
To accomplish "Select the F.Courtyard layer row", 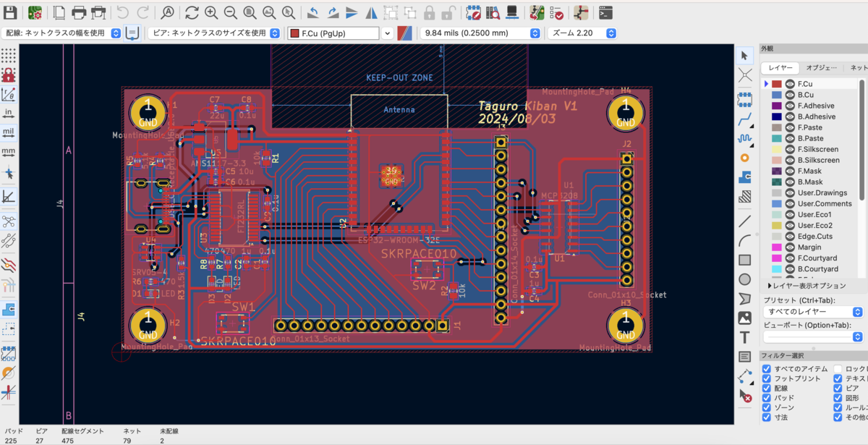I will pyautogui.click(x=810, y=258).
